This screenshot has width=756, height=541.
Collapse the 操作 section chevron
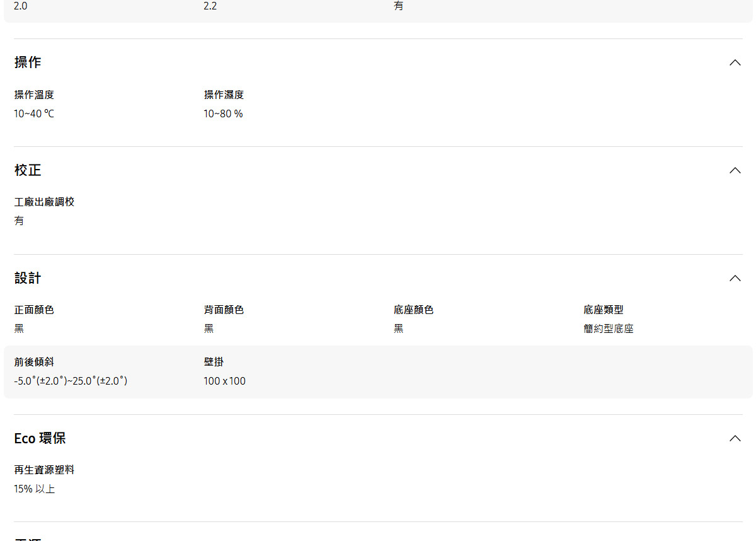click(x=735, y=62)
